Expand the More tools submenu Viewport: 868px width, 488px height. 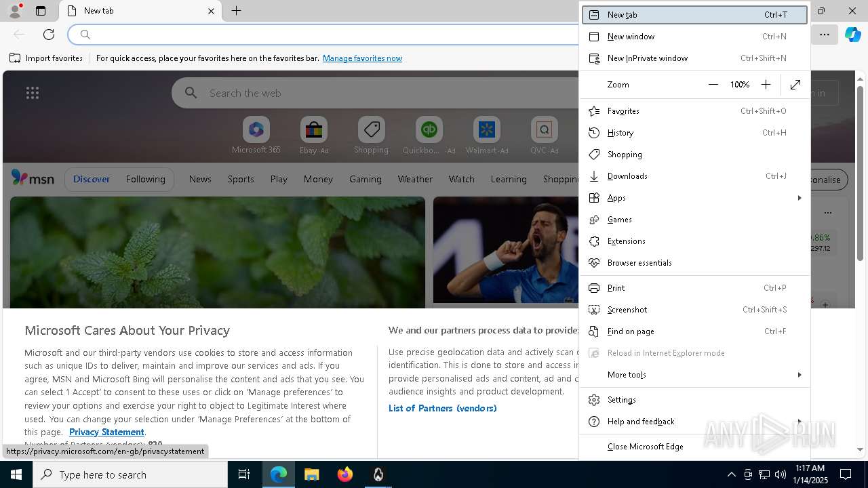click(694, 375)
